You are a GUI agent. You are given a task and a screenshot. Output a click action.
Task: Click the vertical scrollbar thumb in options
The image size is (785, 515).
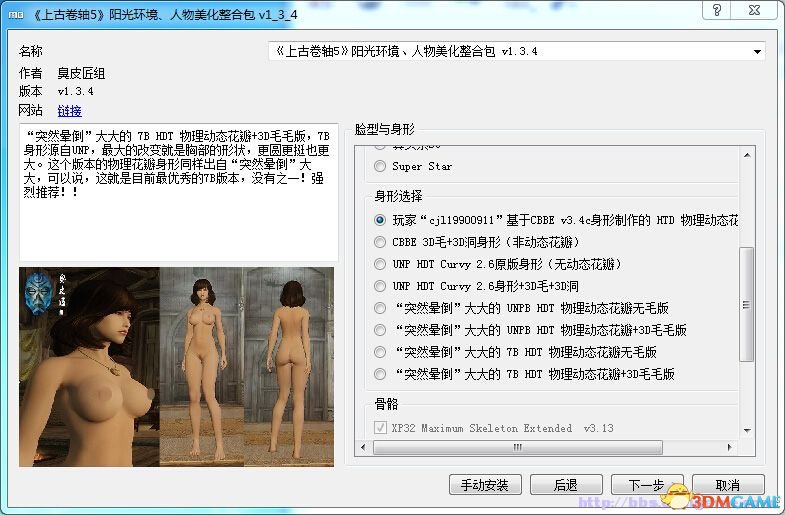[x=746, y=304]
